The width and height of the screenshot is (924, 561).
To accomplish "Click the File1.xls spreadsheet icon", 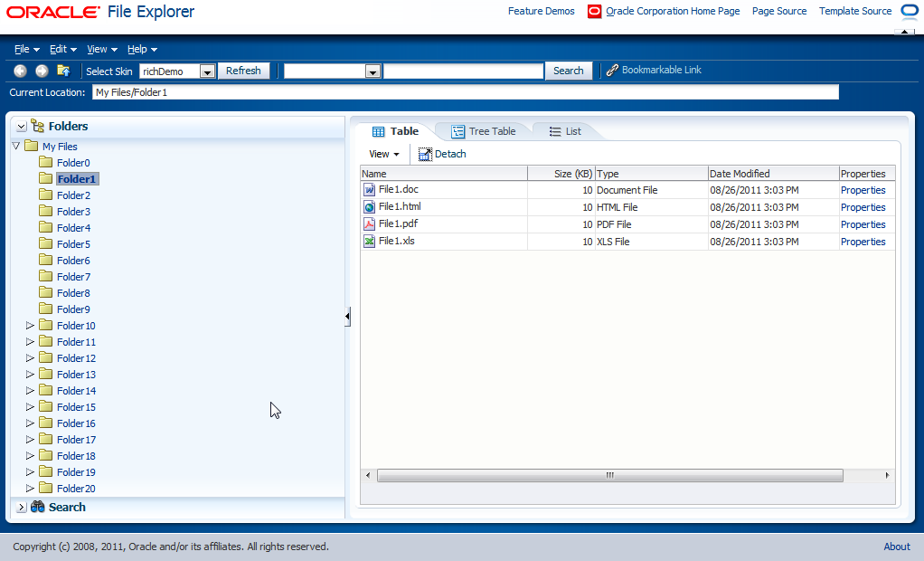I will tap(368, 242).
